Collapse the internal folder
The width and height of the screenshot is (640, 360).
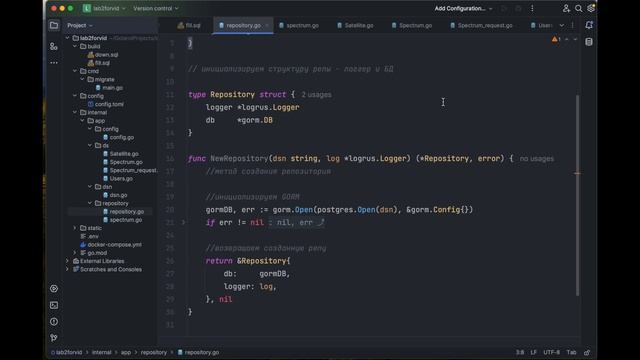click(75, 112)
